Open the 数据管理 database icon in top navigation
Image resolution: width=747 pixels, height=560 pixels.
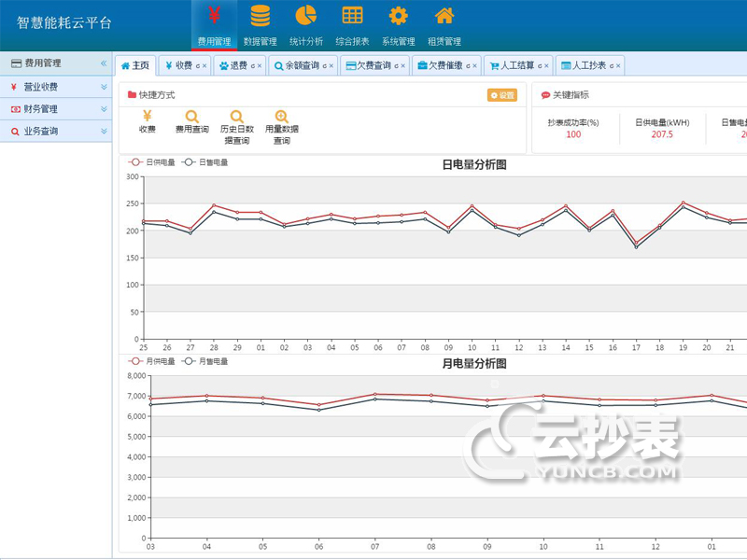[x=261, y=16]
